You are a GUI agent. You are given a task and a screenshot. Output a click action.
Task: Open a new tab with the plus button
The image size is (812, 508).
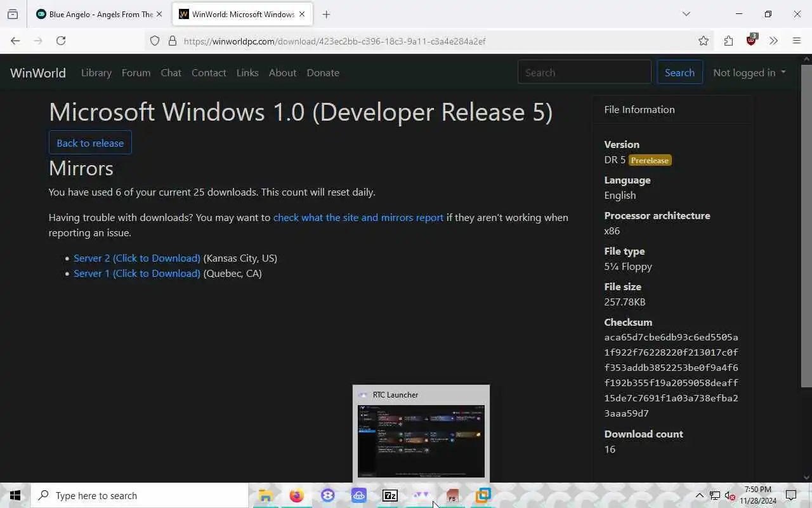click(x=326, y=14)
